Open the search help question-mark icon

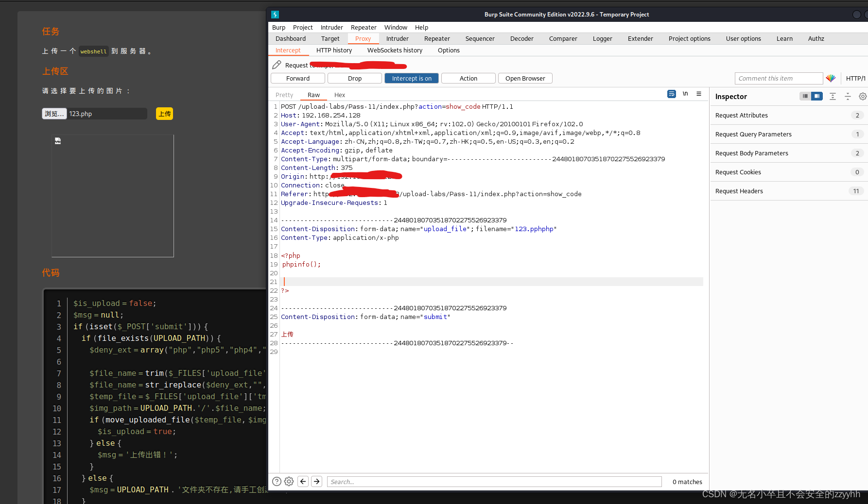(x=277, y=481)
